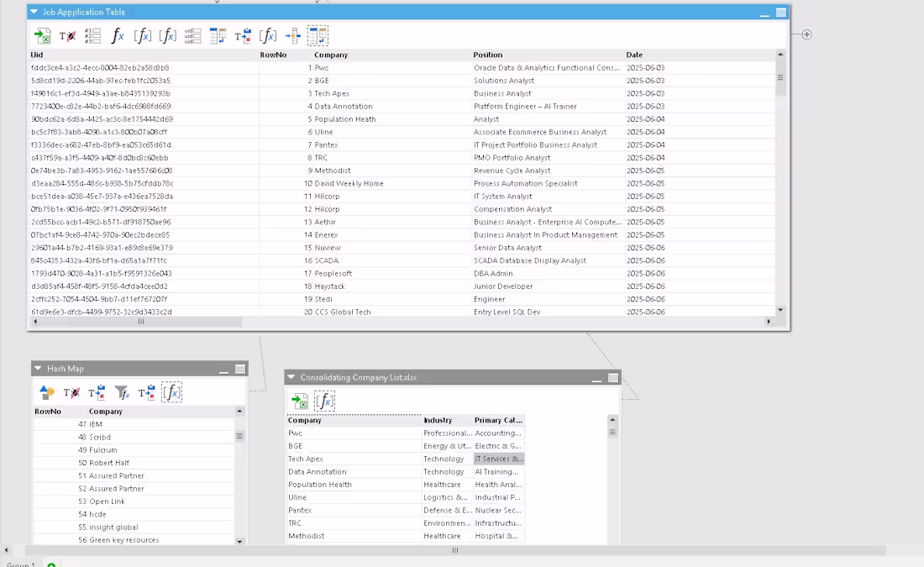Select the funnel filter-by-expression action in Hash Map
924x567 pixels.
[x=122, y=392]
